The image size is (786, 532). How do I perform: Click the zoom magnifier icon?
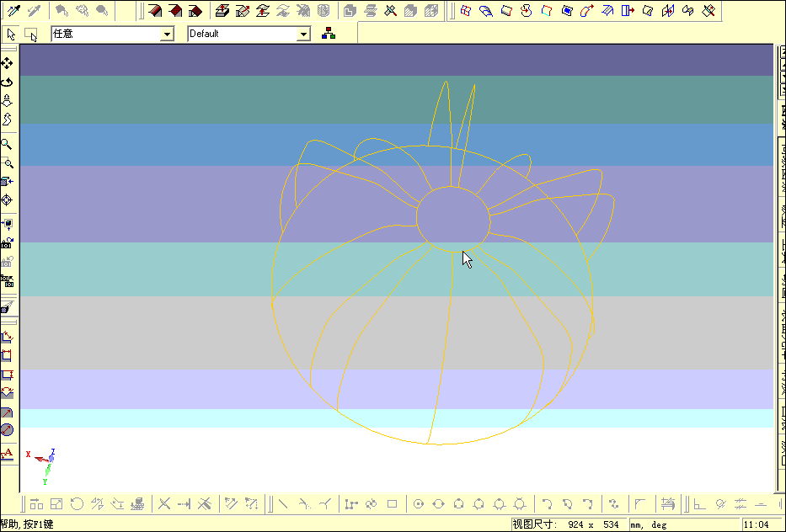(7, 144)
